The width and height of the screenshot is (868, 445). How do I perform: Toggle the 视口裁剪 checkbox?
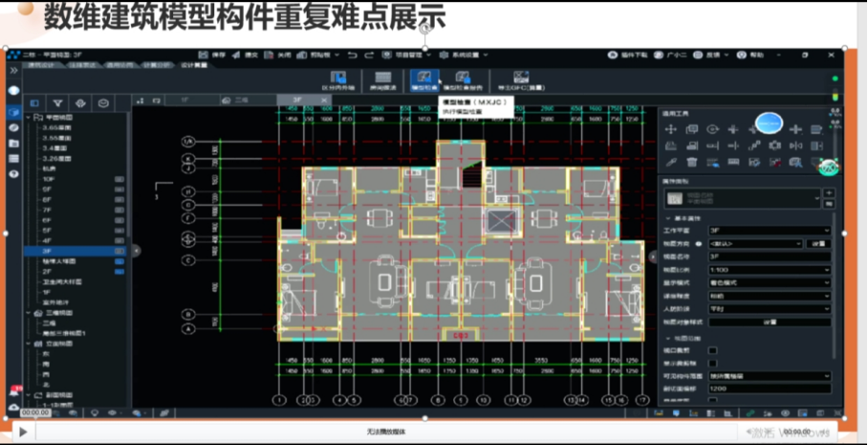(x=712, y=350)
